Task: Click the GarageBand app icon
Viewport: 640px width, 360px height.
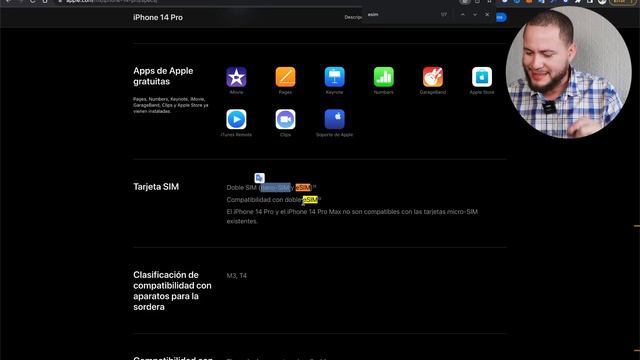Action: pyautogui.click(x=433, y=77)
